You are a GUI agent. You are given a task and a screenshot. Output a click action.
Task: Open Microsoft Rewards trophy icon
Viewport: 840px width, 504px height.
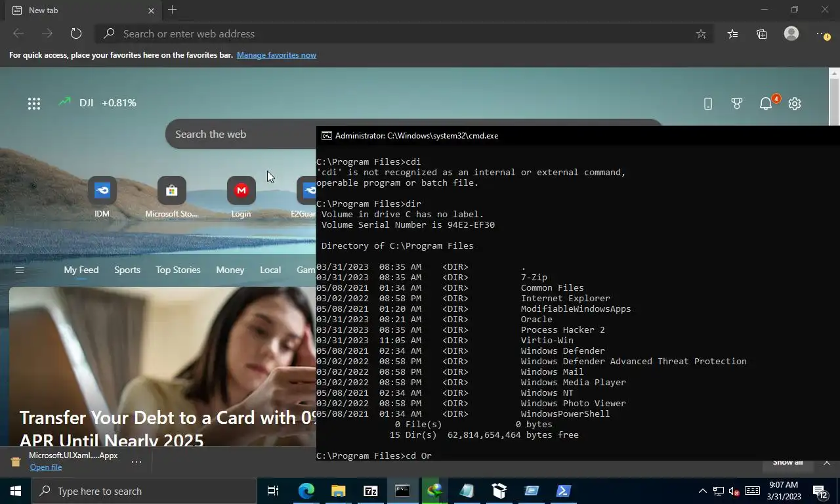(736, 103)
